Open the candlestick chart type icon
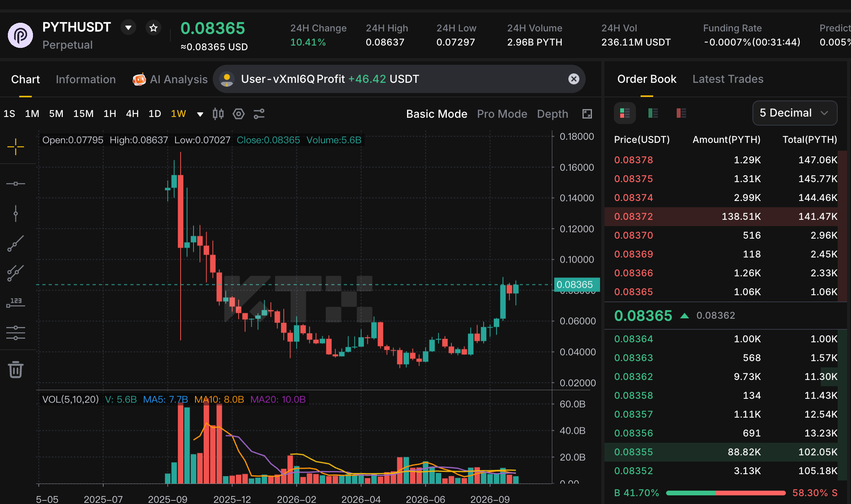The image size is (851, 504). pyautogui.click(x=218, y=114)
